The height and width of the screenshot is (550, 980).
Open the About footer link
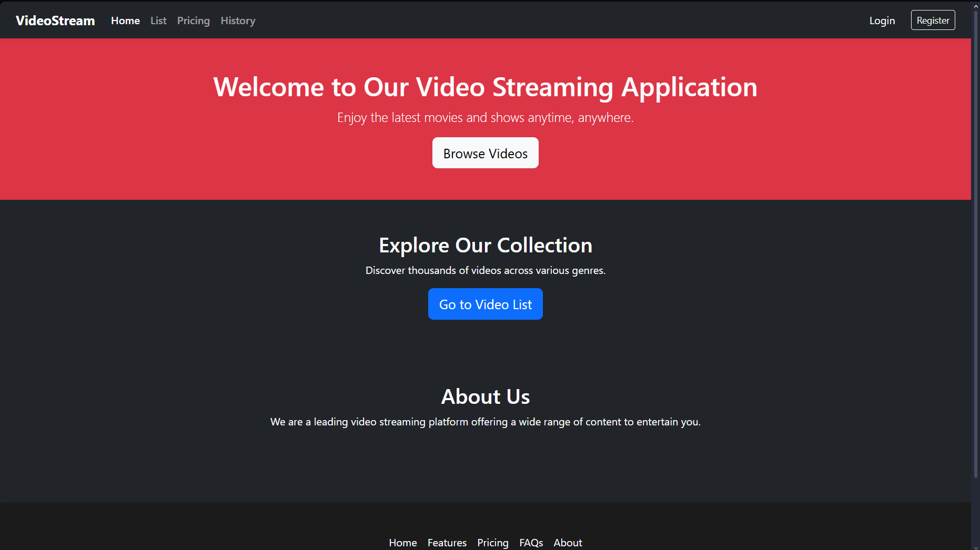pos(568,543)
